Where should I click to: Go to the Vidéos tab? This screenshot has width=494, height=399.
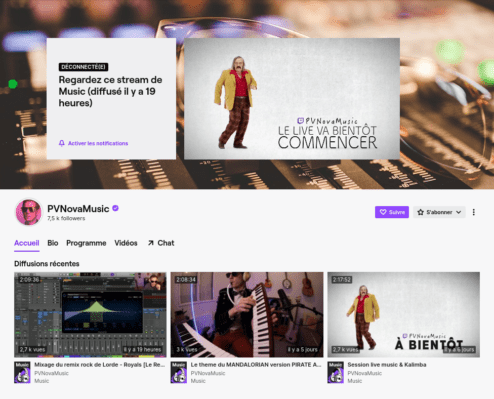click(x=126, y=243)
